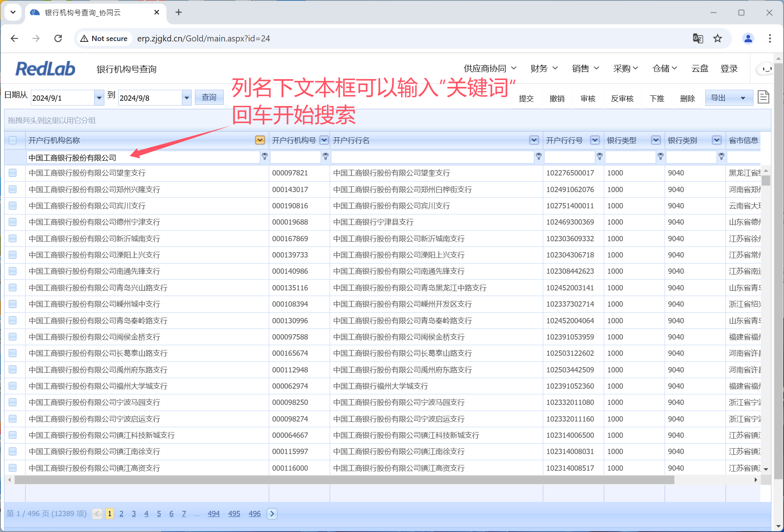Open the 销售 menu
784x532 pixels.
click(x=585, y=69)
